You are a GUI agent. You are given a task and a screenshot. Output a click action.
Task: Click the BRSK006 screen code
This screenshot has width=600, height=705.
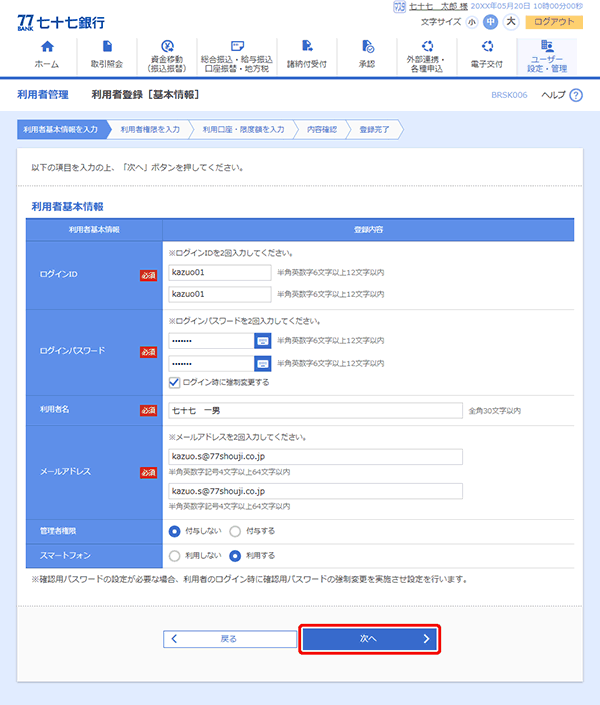(x=509, y=95)
